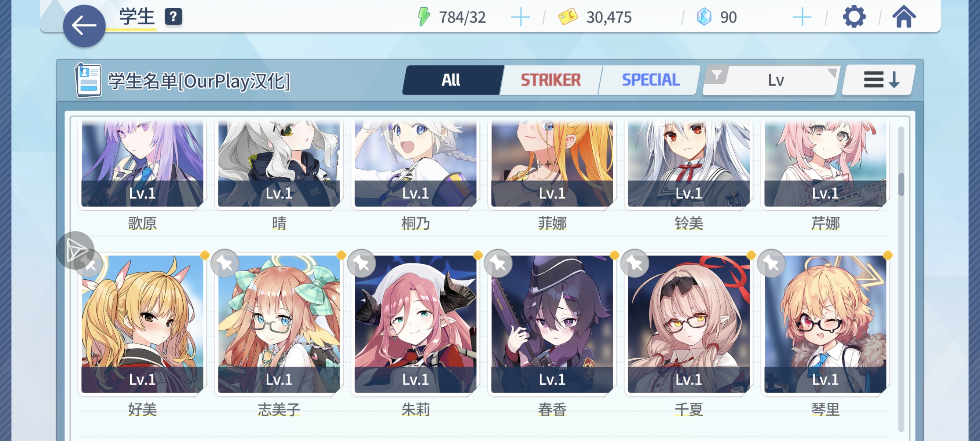
Task: Toggle pin on 志美子 card
Action: click(x=225, y=263)
